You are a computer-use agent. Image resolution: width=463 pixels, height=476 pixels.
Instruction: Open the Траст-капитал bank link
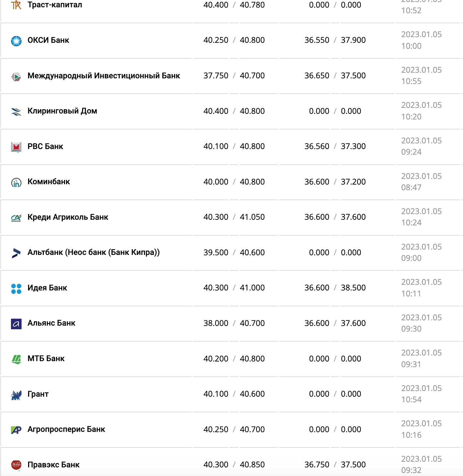pos(55,5)
